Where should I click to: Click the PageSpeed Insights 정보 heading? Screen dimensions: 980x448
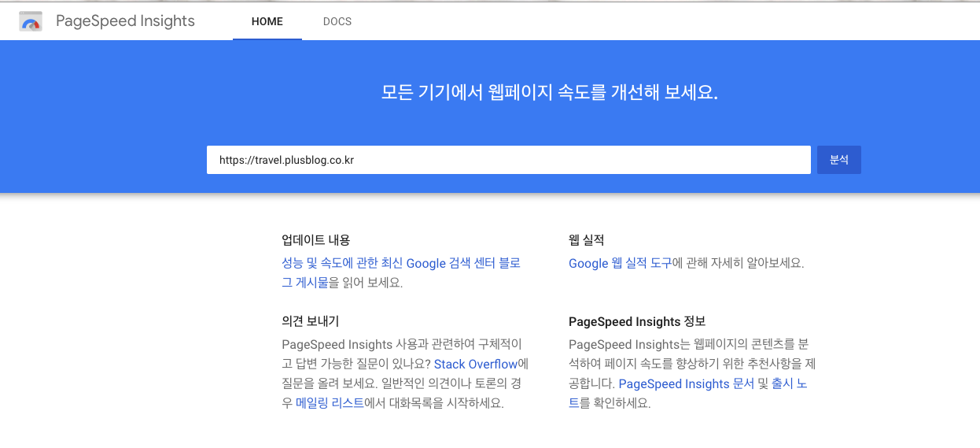637,321
